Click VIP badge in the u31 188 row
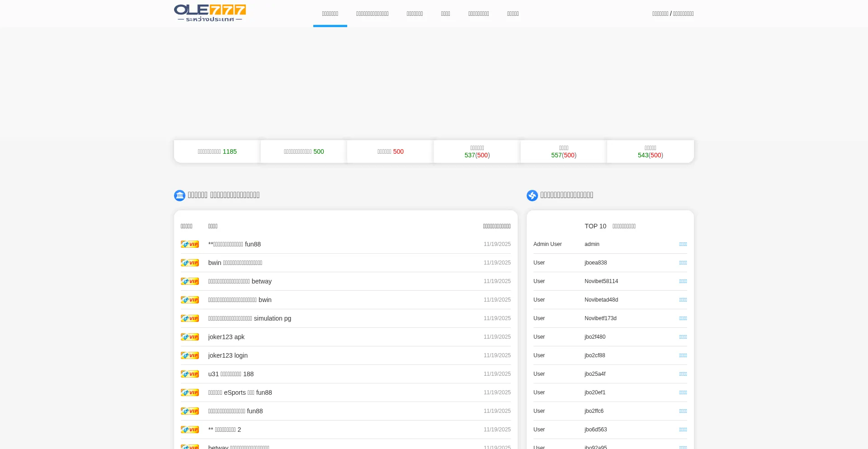 pos(190,374)
